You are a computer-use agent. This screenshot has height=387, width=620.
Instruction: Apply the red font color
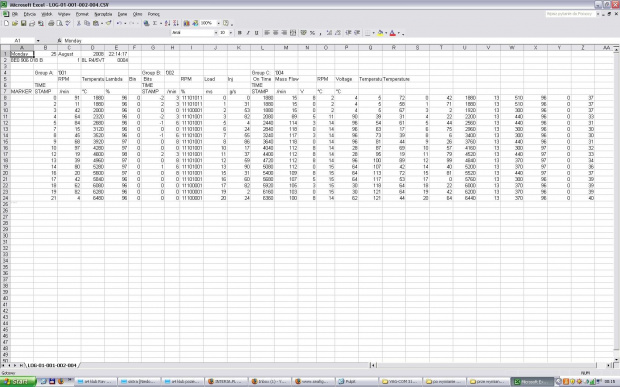[393, 33]
